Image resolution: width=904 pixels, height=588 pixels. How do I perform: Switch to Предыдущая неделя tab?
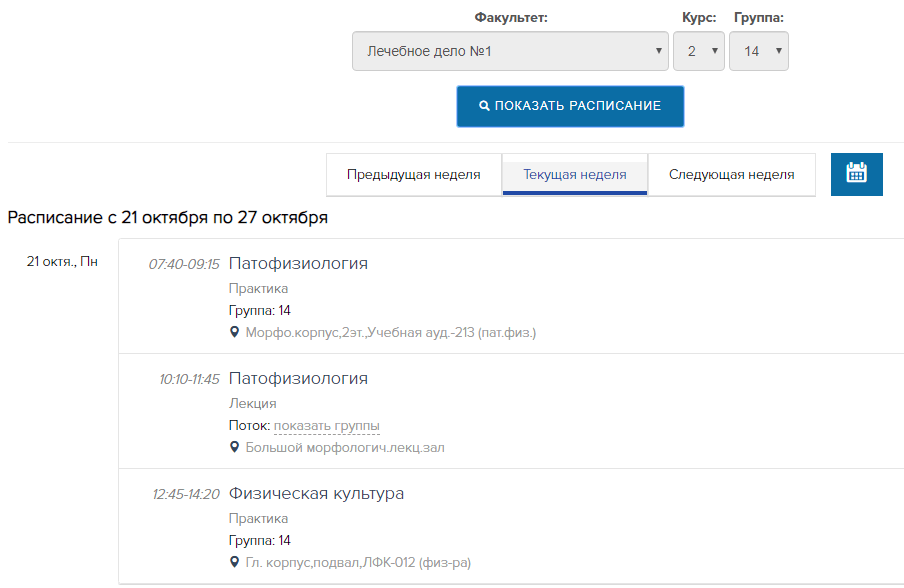(x=413, y=175)
